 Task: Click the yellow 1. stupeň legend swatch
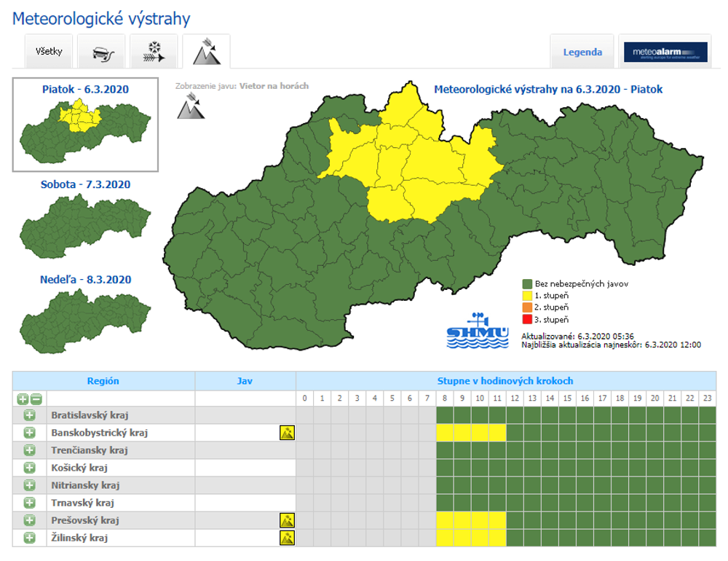point(528,296)
